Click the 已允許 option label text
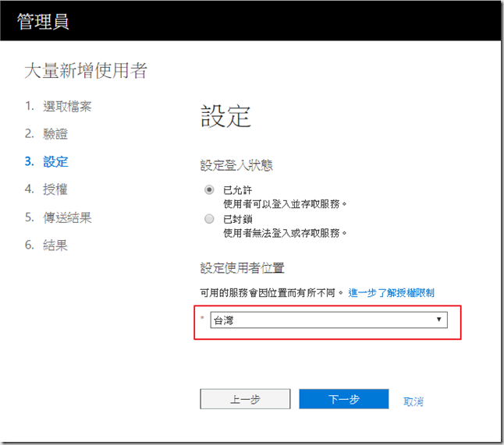 tap(237, 189)
